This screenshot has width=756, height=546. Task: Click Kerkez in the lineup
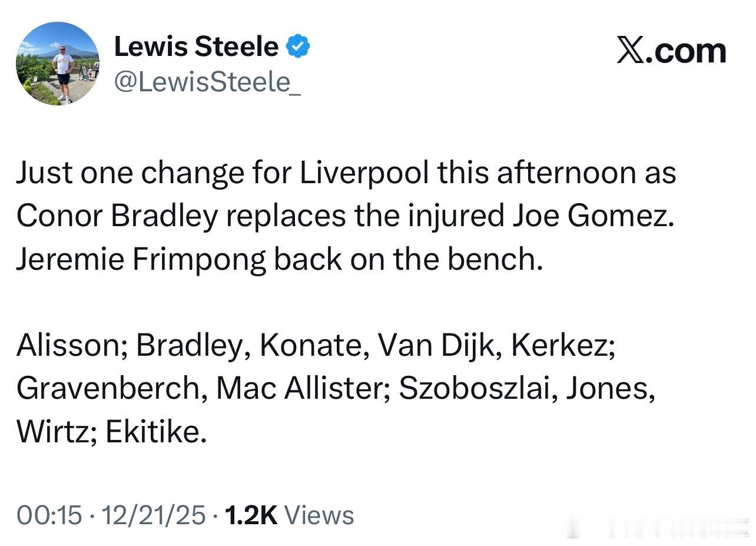[562, 346]
